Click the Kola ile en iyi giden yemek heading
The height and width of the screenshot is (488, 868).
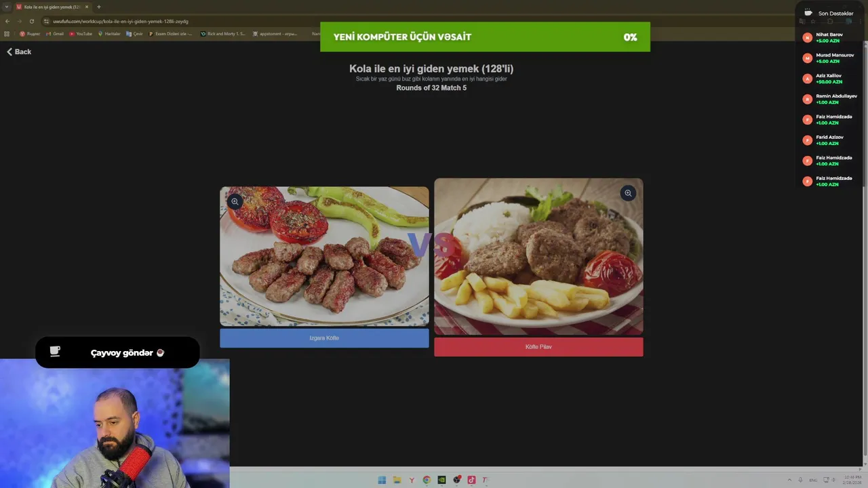click(x=431, y=68)
